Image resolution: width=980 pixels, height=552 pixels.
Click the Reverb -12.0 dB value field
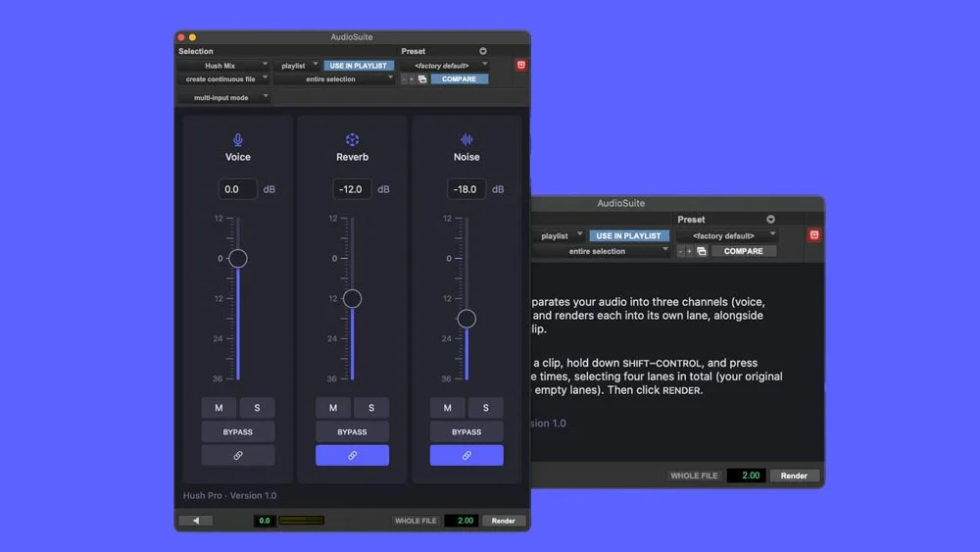(x=352, y=189)
